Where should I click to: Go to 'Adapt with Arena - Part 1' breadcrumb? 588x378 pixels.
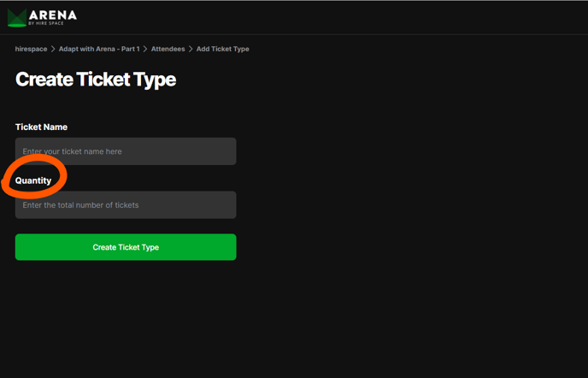click(99, 49)
